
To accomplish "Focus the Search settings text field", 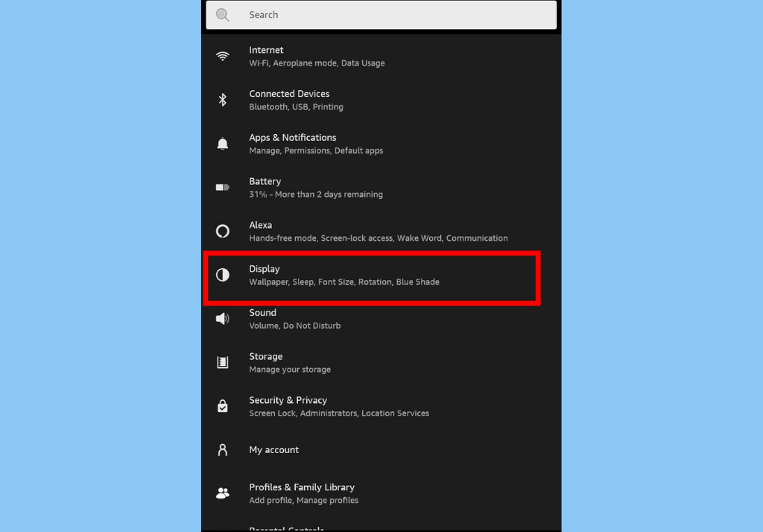I will tap(395, 15).
